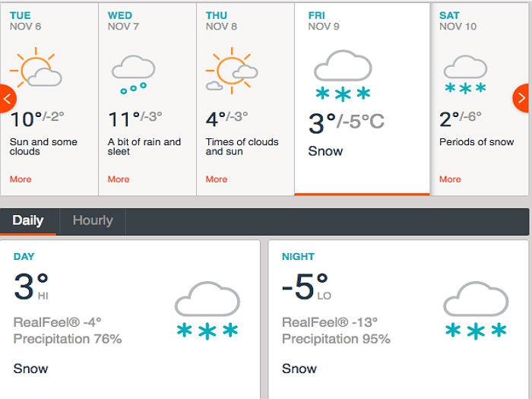Select the THU Nov 8 day heading
The width and height of the screenshot is (532, 399).
coord(221,21)
